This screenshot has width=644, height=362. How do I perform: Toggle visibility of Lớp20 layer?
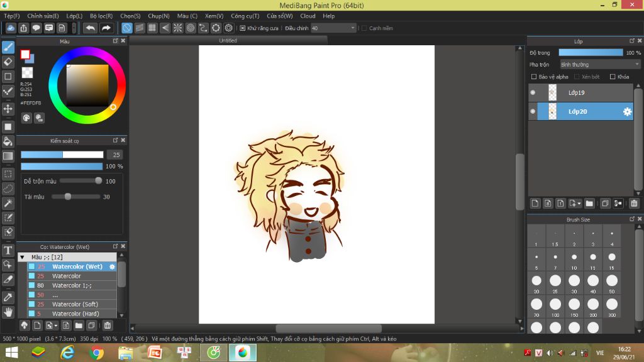click(x=533, y=111)
